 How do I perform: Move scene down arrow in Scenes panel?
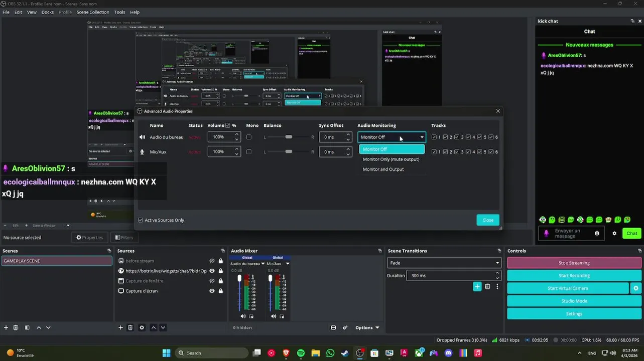48,327
